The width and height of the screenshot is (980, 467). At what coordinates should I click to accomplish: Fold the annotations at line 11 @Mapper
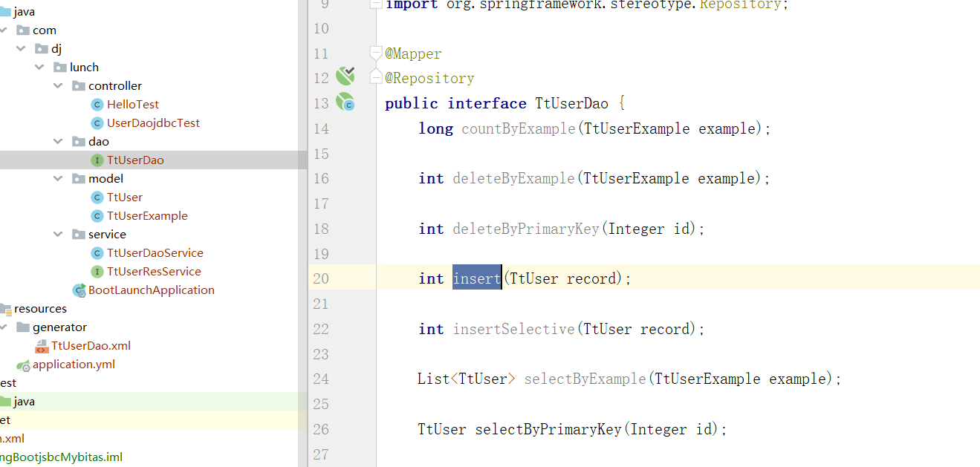[x=376, y=53]
